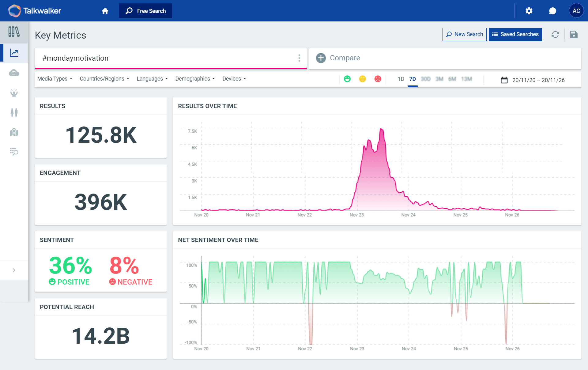Click the New Search button
The height and width of the screenshot is (370, 588).
[x=464, y=34]
